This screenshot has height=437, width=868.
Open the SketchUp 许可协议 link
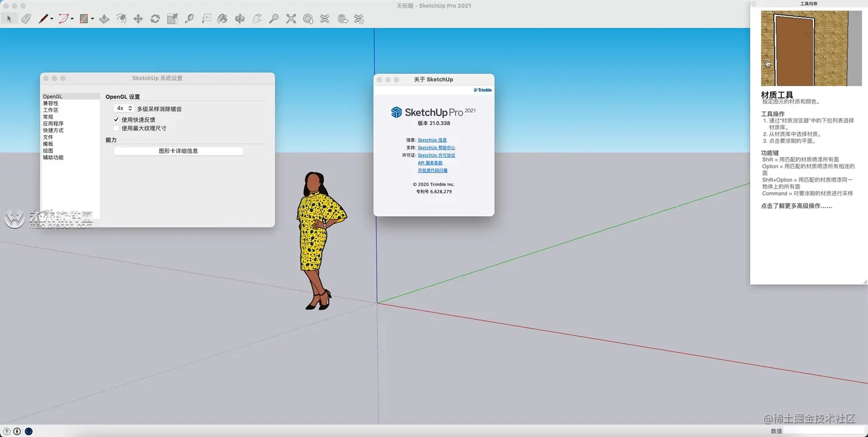[x=436, y=155]
